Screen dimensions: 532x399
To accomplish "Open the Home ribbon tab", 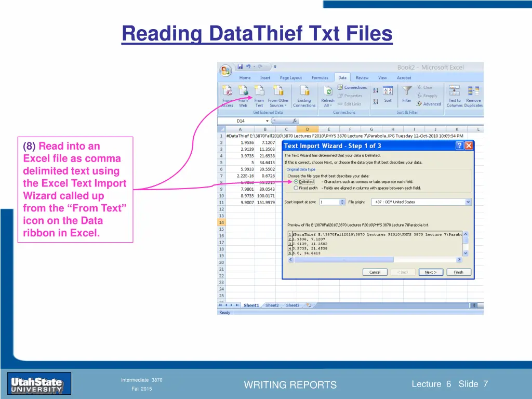I will (245, 78).
